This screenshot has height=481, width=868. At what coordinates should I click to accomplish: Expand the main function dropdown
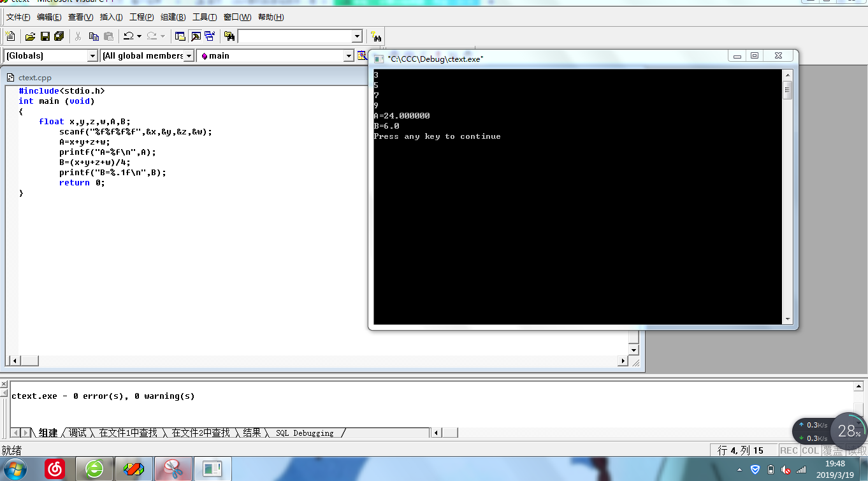pyautogui.click(x=349, y=56)
